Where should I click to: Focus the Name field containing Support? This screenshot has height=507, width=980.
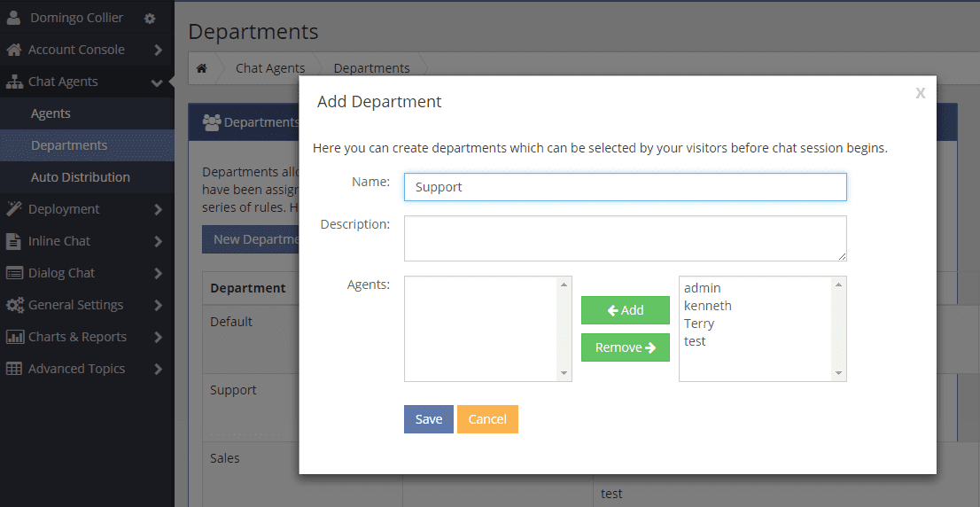625,187
